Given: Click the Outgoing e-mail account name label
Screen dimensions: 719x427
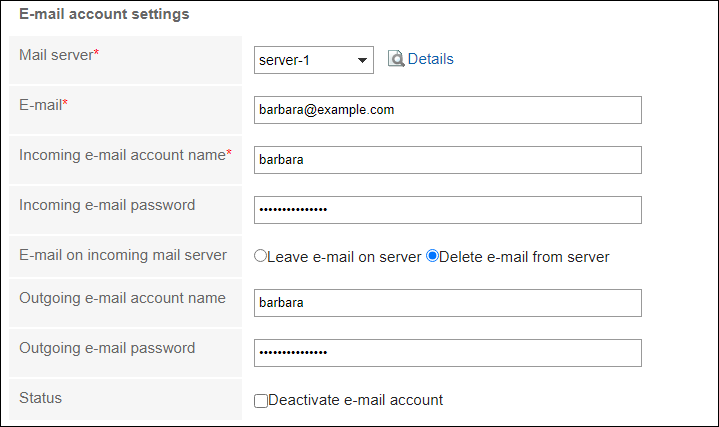Looking at the screenshot, I should pos(122,298).
